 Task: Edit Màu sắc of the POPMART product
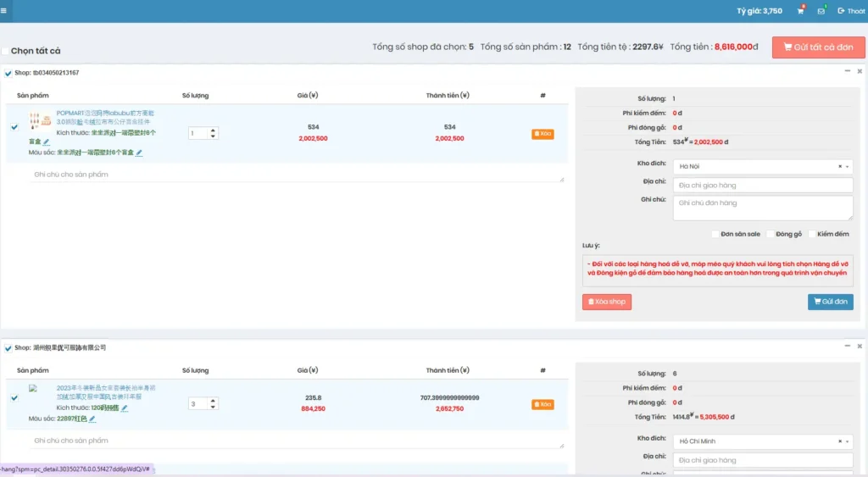pyautogui.click(x=139, y=153)
